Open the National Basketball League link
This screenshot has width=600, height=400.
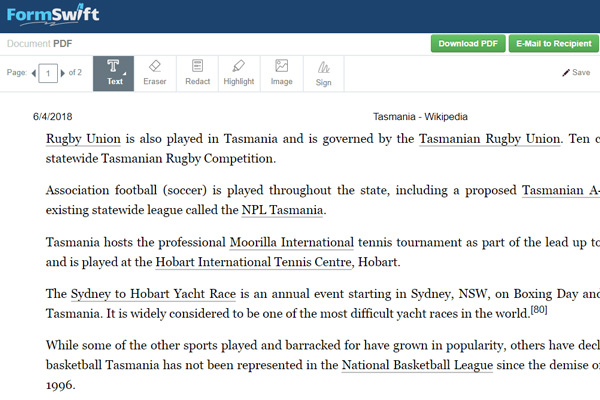coord(417,366)
